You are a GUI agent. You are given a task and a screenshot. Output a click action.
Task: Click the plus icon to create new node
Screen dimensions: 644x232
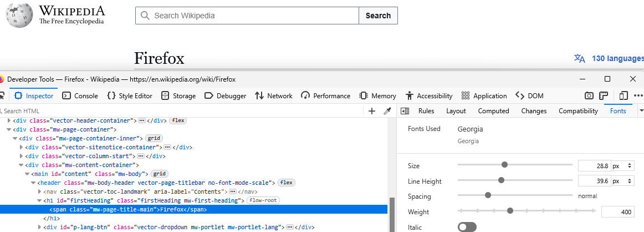click(372, 111)
